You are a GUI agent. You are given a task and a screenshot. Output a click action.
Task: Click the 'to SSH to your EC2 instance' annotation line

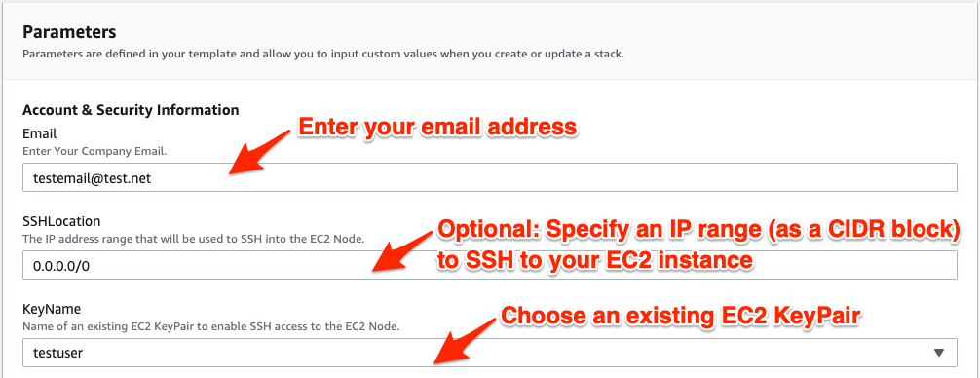[x=594, y=260]
